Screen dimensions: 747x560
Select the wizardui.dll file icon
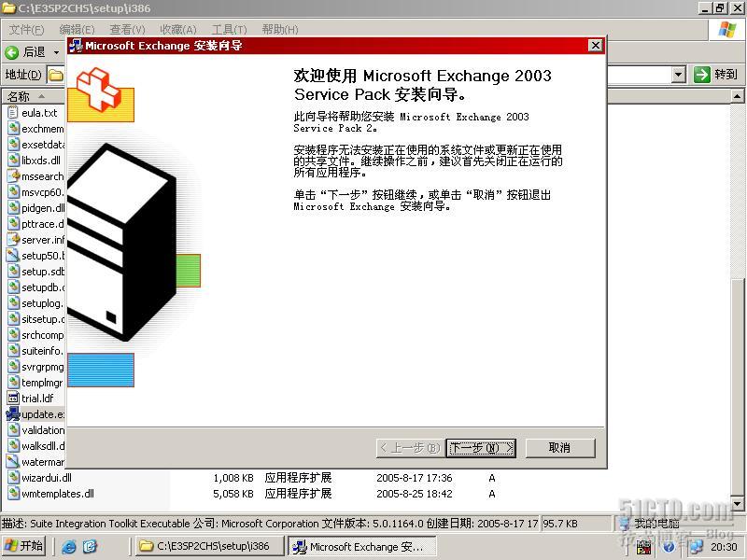click(x=13, y=478)
